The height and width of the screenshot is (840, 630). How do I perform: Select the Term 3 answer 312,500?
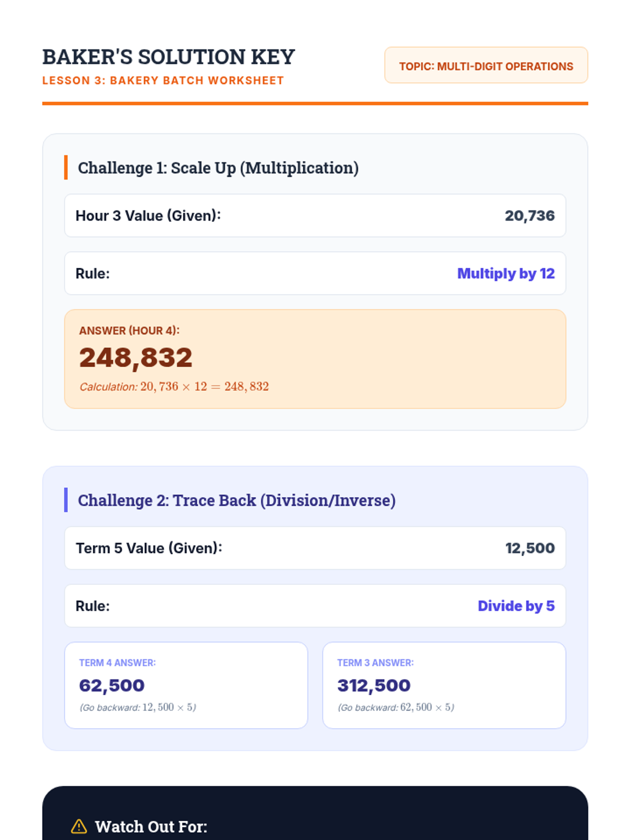click(x=374, y=686)
